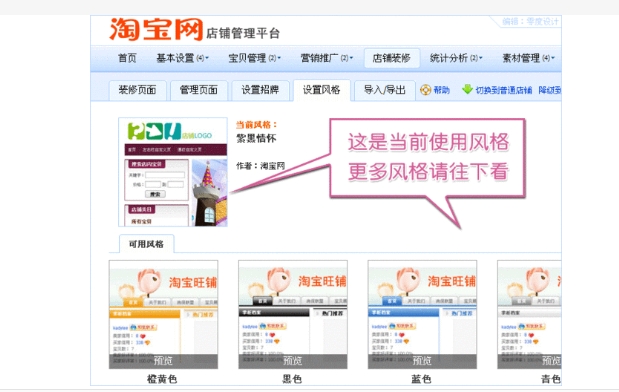Click the green down-arrow switch icon
Image resolution: width=619 pixels, height=392 pixels.
(x=467, y=89)
